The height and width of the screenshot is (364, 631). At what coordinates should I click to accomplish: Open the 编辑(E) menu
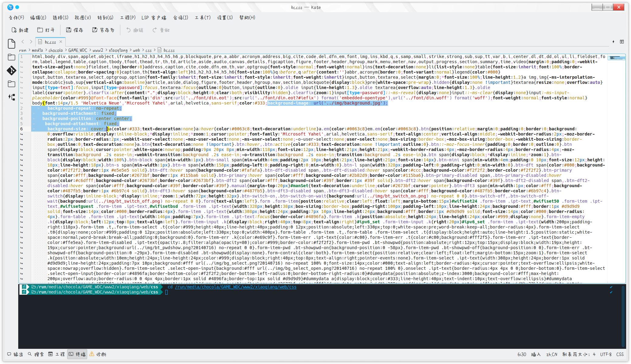pos(38,18)
